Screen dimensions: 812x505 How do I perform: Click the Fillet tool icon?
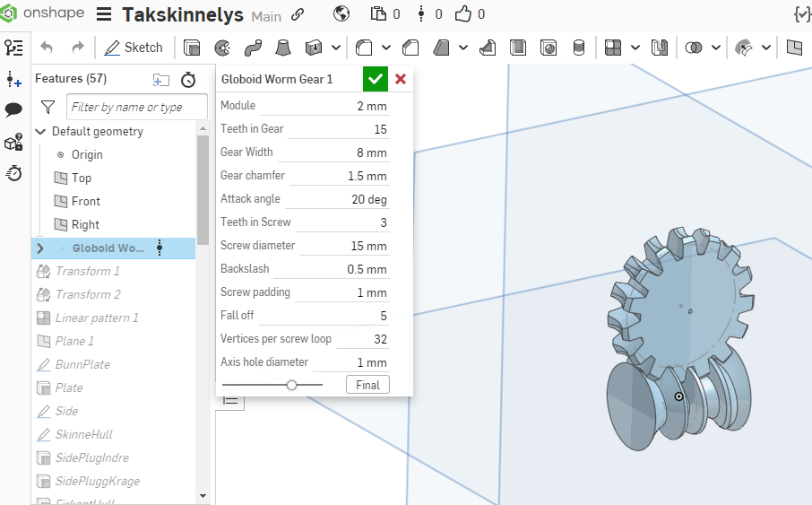pos(364,48)
